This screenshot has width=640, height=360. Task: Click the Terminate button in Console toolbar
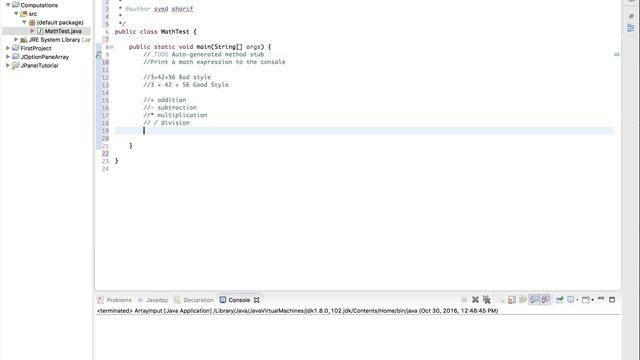(x=464, y=300)
